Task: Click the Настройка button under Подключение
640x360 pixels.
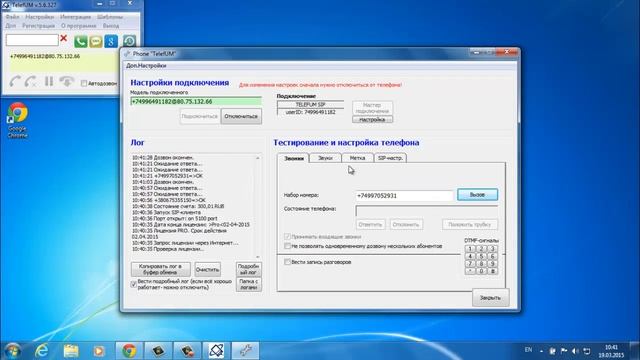Action: pos(372,120)
